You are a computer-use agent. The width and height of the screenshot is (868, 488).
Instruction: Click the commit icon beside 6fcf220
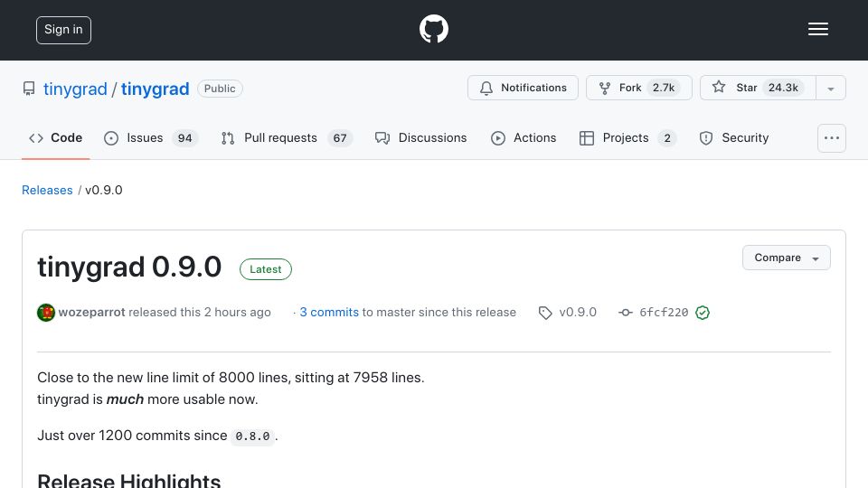pos(626,313)
